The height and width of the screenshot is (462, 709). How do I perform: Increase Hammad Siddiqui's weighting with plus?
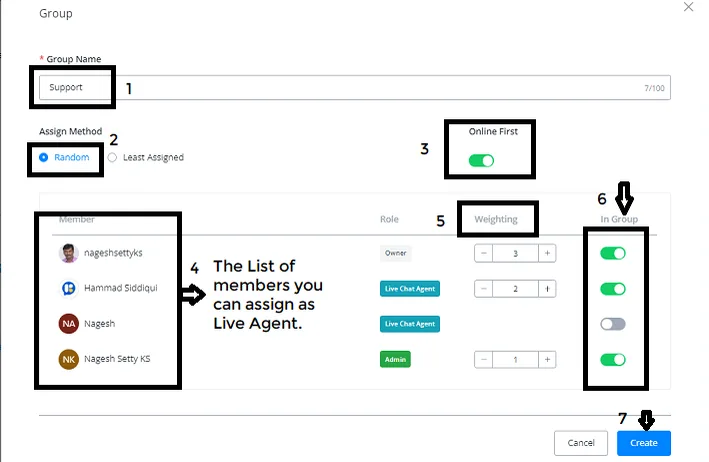point(547,288)
